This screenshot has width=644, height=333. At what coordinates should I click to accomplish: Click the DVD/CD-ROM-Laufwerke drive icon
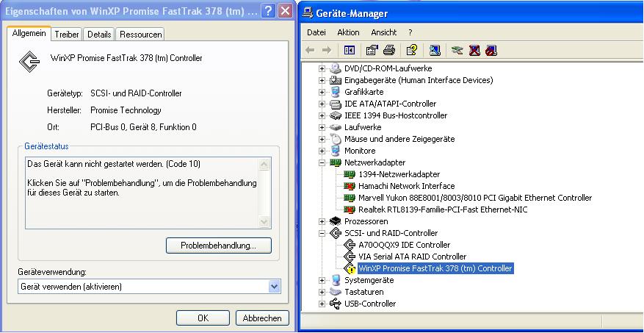(336, 68)
